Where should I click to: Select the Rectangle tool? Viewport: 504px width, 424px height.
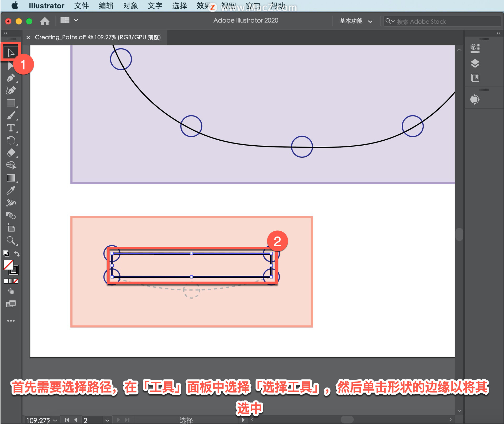pyautogui.click(x=10, y=103)
